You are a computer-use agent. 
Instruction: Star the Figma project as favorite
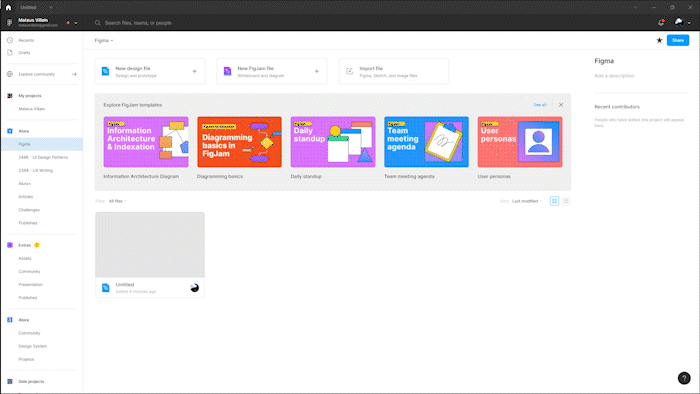click(x=659, y=40)
